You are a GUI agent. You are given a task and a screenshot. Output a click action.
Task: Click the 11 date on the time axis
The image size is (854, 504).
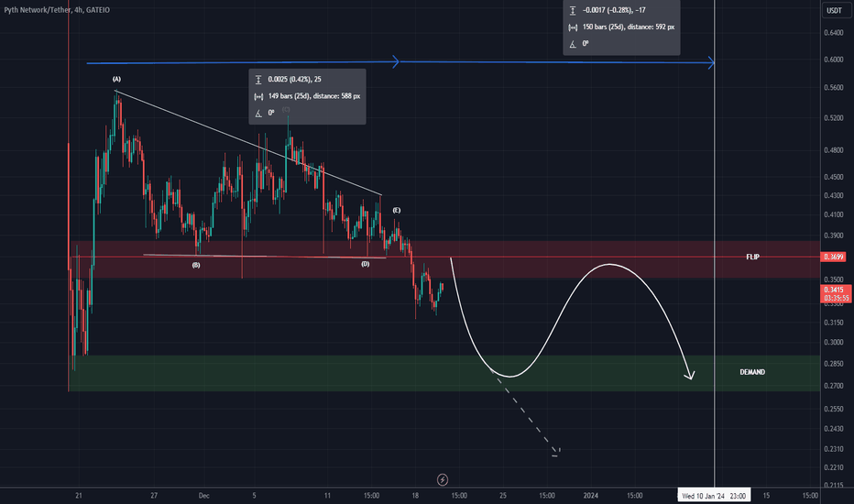[327, 496]
